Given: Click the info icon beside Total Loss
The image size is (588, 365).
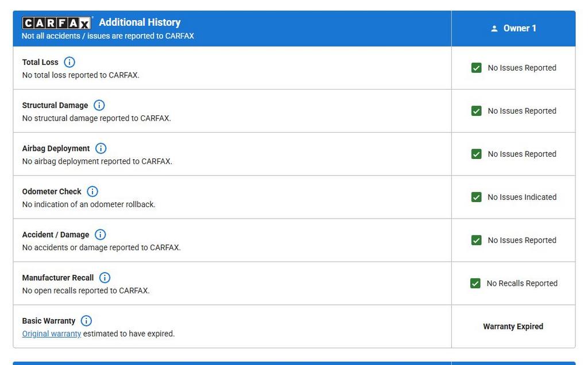Looking at the screenshot, I should [x=69, y=62].
